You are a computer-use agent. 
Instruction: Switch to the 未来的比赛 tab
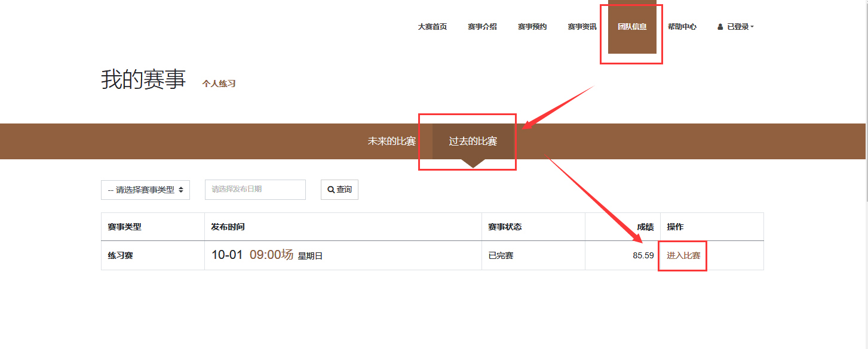click(391, 141)
